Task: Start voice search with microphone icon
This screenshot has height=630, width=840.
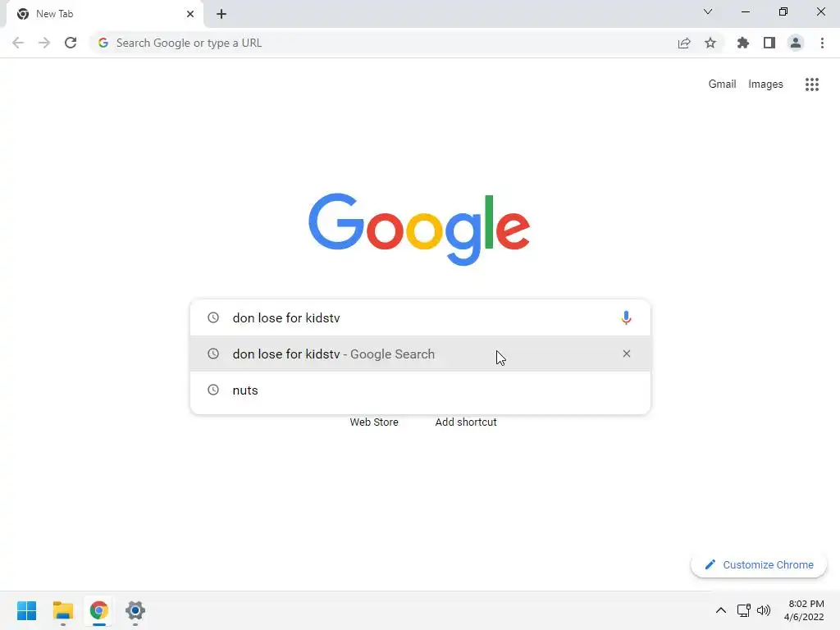Action: point(626,317)
